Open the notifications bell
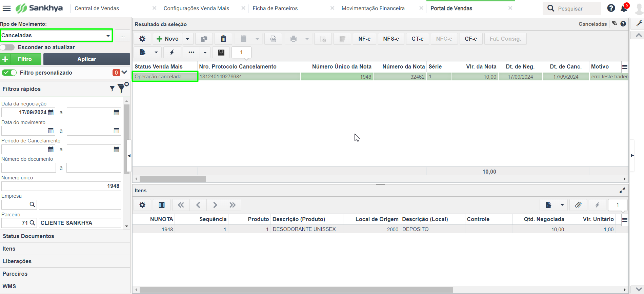644x294 pixels. tap(624, 8)
